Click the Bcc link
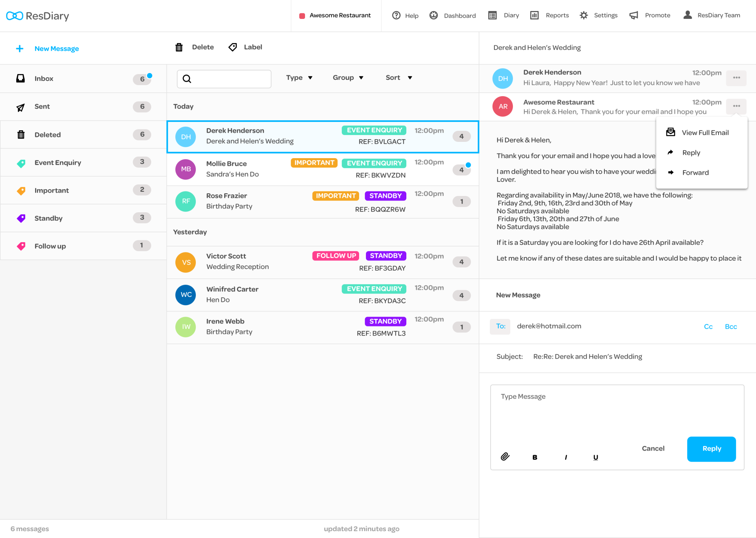The width and height of the screenshot is (756, 538). (x=731, y=327)
